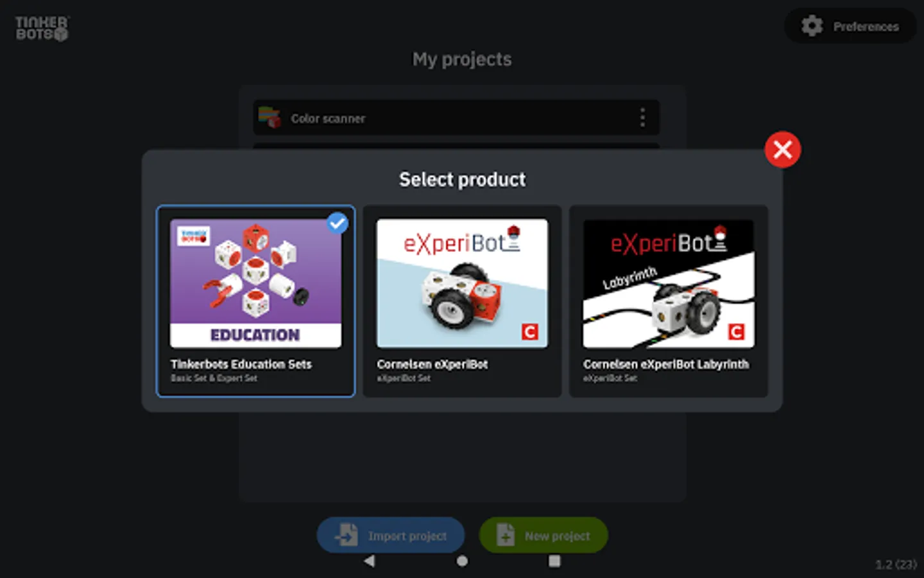Click the blue checkmark on Education Sets
The width and height of the screenshot is (924, 578).
point(337,223)
